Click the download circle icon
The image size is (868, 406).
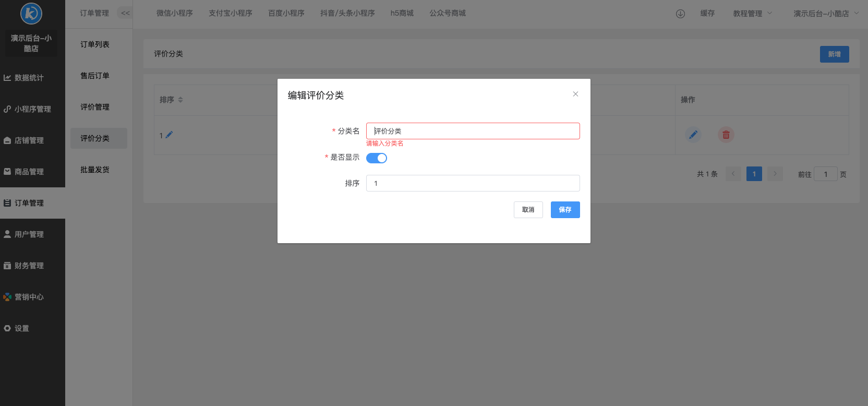680,14
